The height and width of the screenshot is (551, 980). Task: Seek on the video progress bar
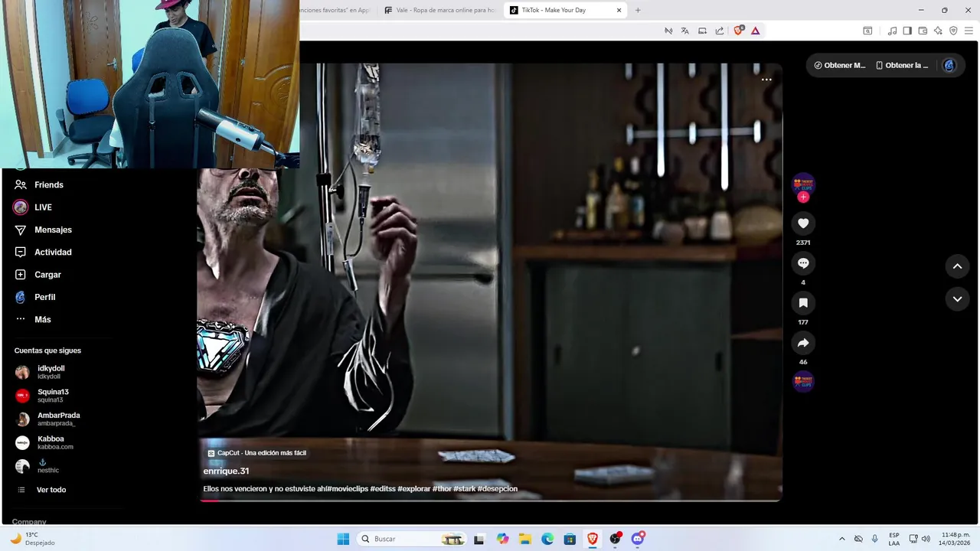click(490, 500)
